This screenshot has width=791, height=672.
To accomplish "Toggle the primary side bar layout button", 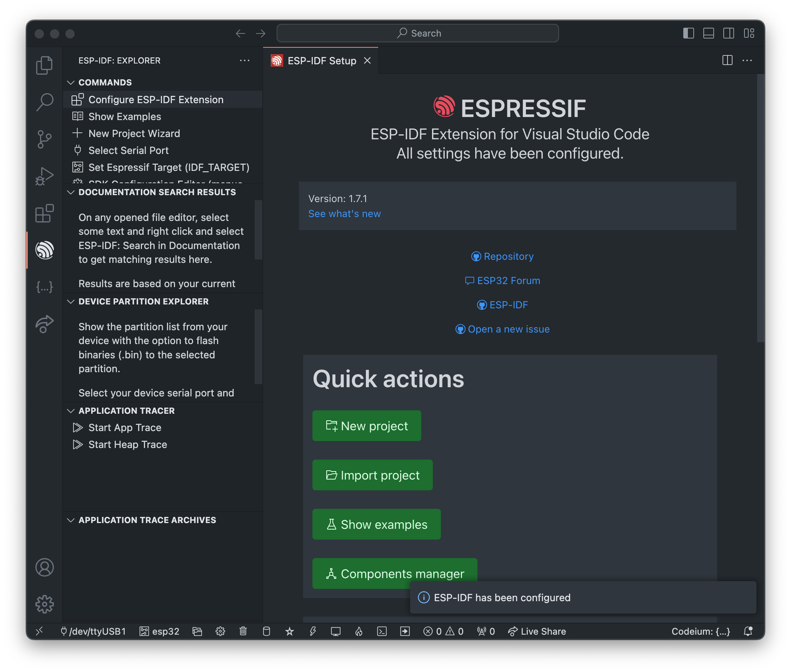I will pyautogui.click(x=689, y=33).
